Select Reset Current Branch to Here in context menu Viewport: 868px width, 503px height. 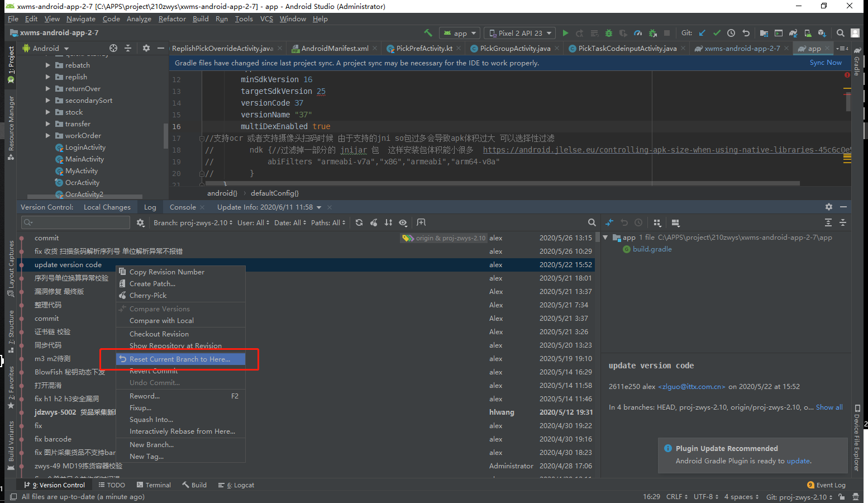pos(179,358)
